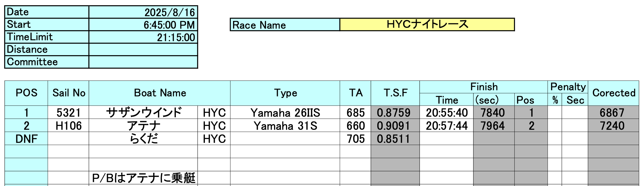
Task: Click the finish seconds value 7964
Action: [493, 126]
